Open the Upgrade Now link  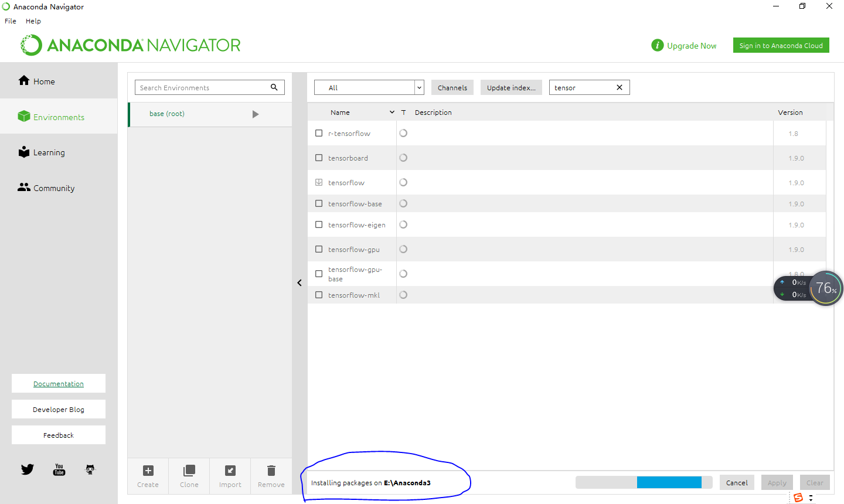click(692, 46)
